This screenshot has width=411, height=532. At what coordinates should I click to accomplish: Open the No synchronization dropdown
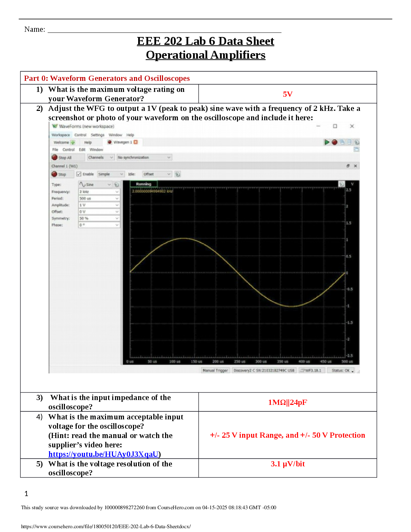click(x=144, y=158)
